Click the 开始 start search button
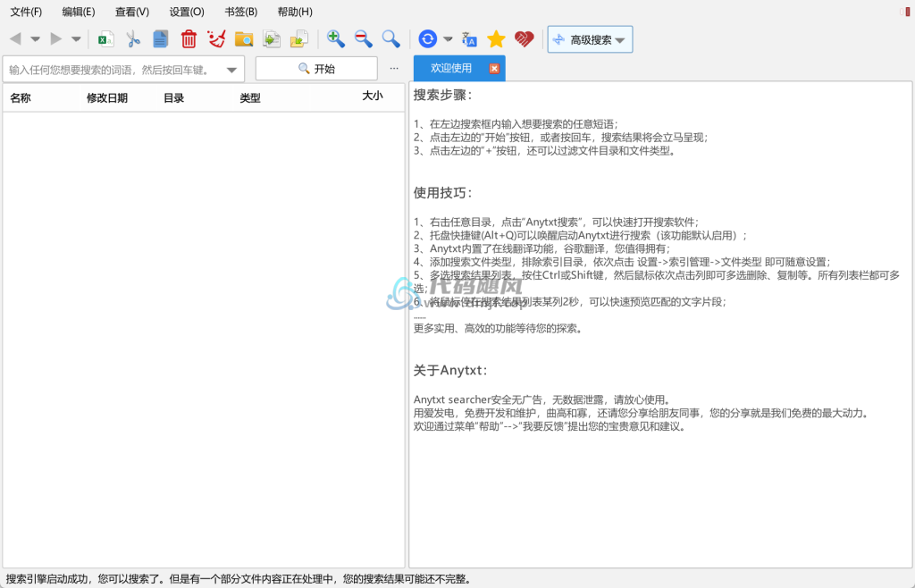This screenshot has height=588, width=915. [316, 69]
